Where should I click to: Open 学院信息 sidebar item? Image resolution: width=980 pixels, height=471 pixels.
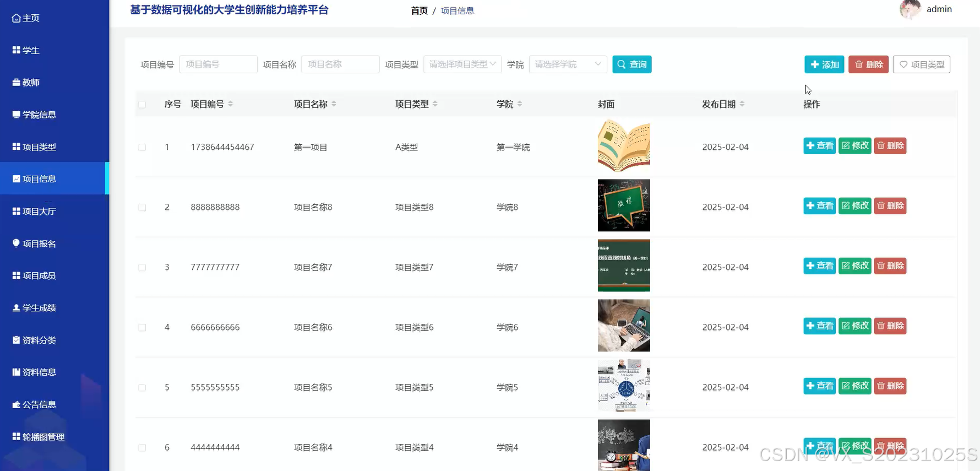pos(34,115)
